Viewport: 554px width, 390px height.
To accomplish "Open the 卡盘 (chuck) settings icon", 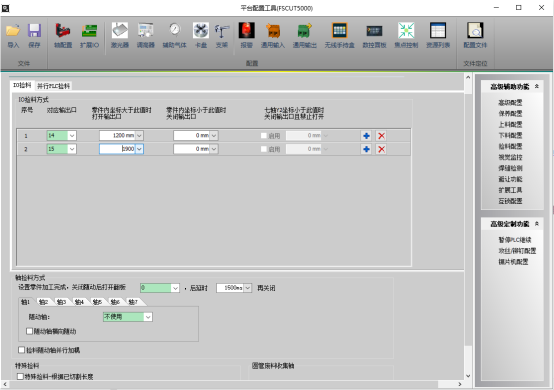I will [x=201, y=31].
